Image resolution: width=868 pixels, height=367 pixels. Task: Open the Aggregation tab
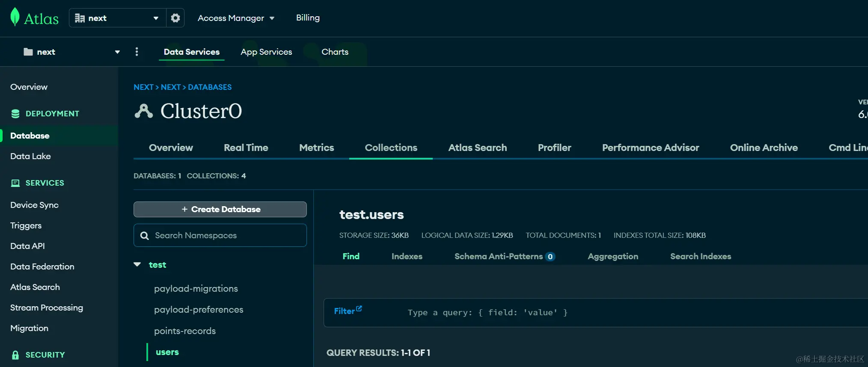pyautogui.click(x=612, y=256)
